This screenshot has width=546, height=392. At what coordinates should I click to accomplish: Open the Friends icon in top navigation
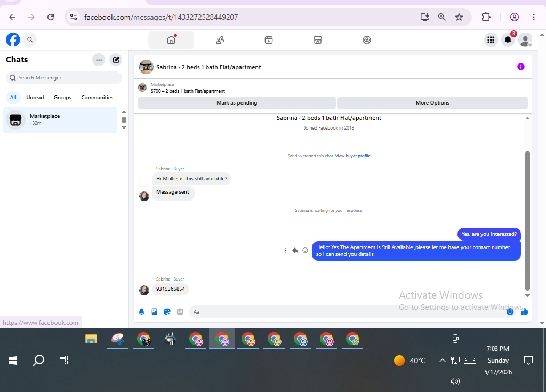(220, 40)
